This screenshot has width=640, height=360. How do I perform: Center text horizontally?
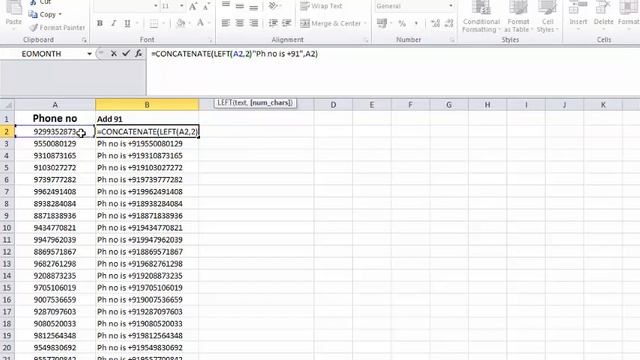tap(240, 23)
